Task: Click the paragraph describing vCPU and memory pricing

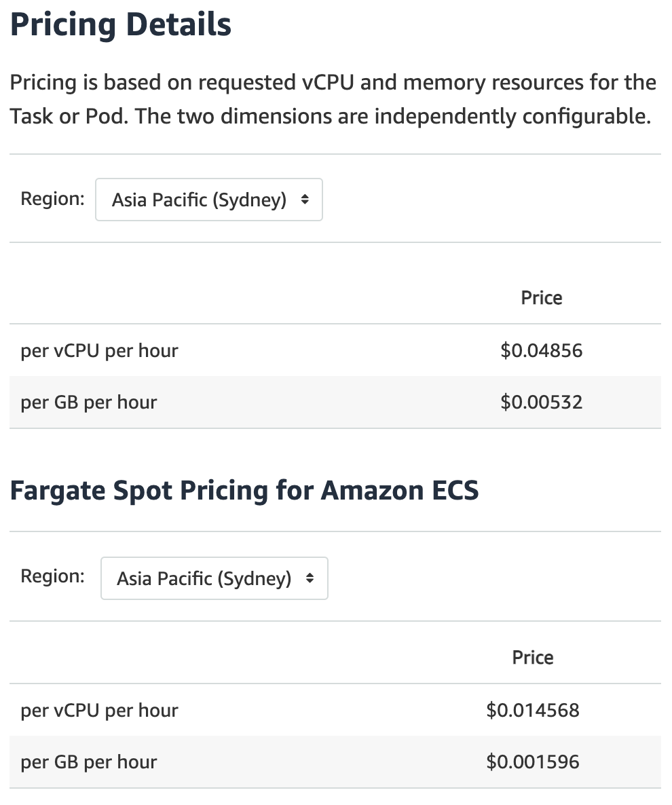Action: pos(333,99)
